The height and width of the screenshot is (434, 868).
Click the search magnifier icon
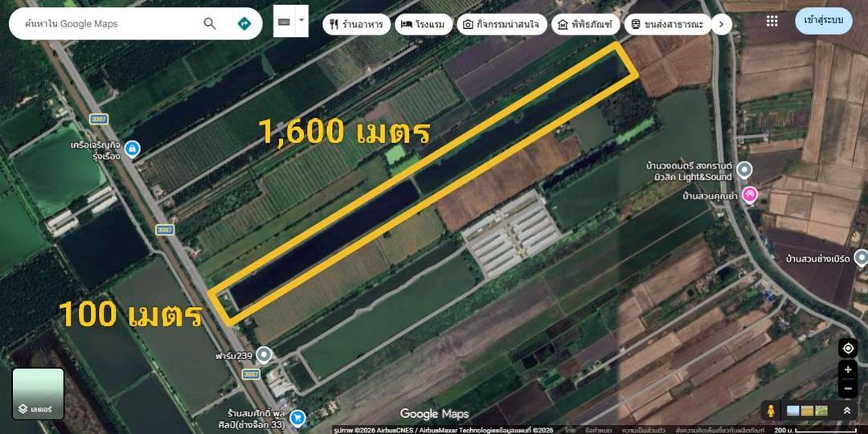click(209, 24)
